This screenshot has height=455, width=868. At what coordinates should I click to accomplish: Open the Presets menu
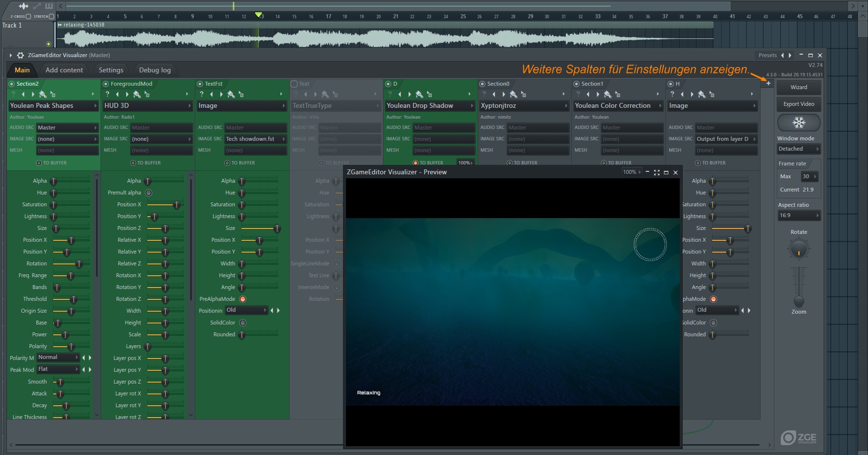[767, 55]
